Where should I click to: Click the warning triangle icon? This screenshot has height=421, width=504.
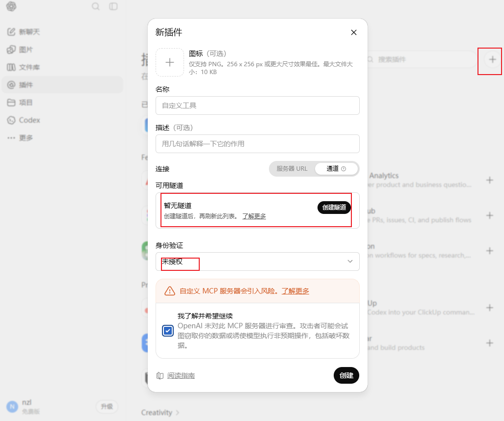tap(170, 291)
